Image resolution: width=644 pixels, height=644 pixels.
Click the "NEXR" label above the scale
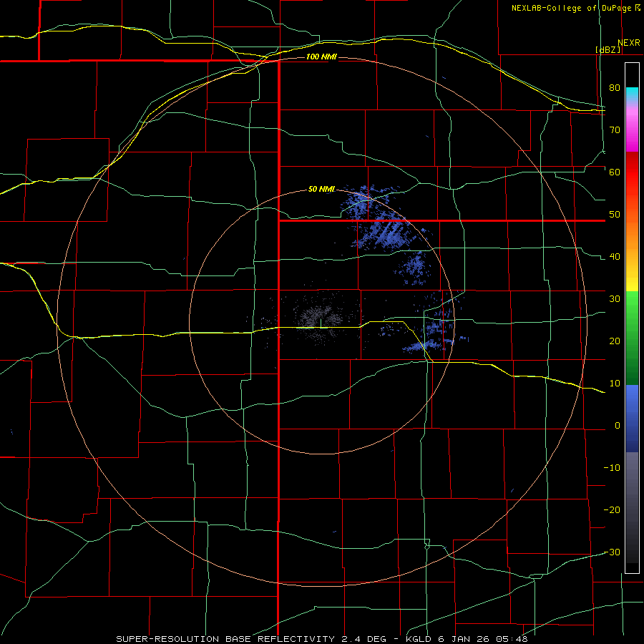click(629, 43)
